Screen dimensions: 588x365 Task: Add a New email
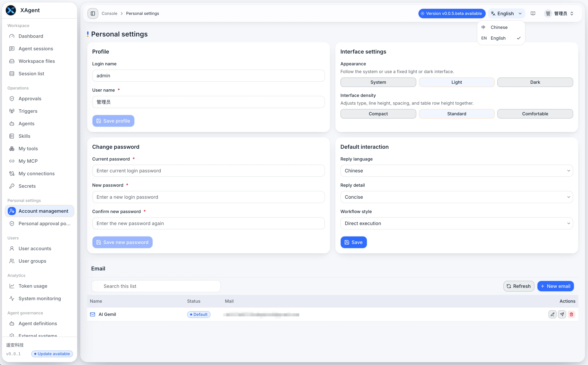click(x=555, y=286)
